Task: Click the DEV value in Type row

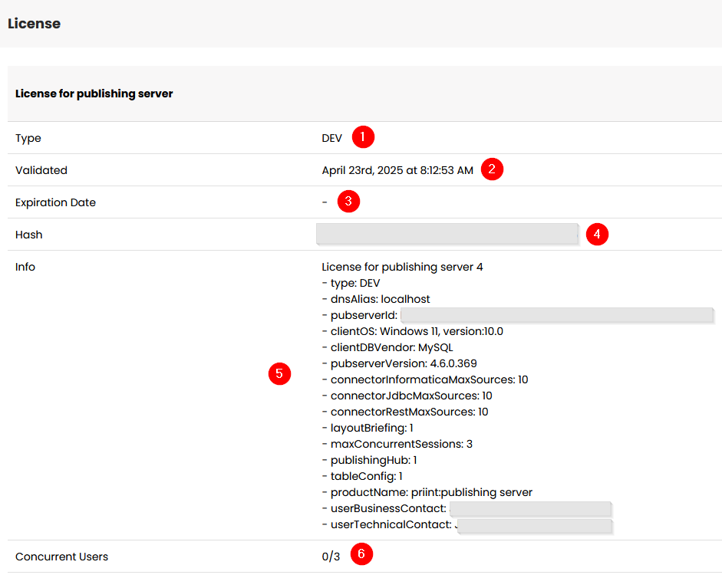Action: click(x=331, y=139)
